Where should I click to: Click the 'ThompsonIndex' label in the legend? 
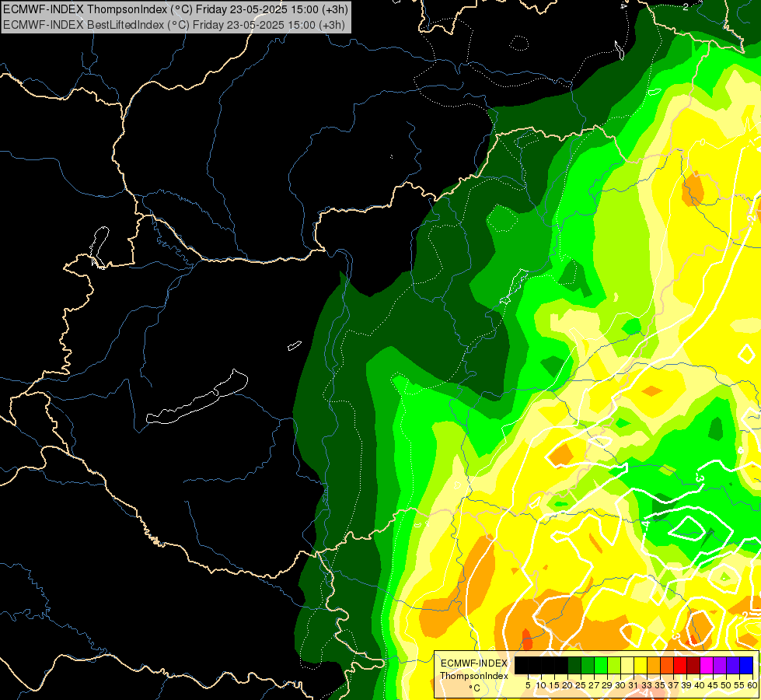coord(474,676)
